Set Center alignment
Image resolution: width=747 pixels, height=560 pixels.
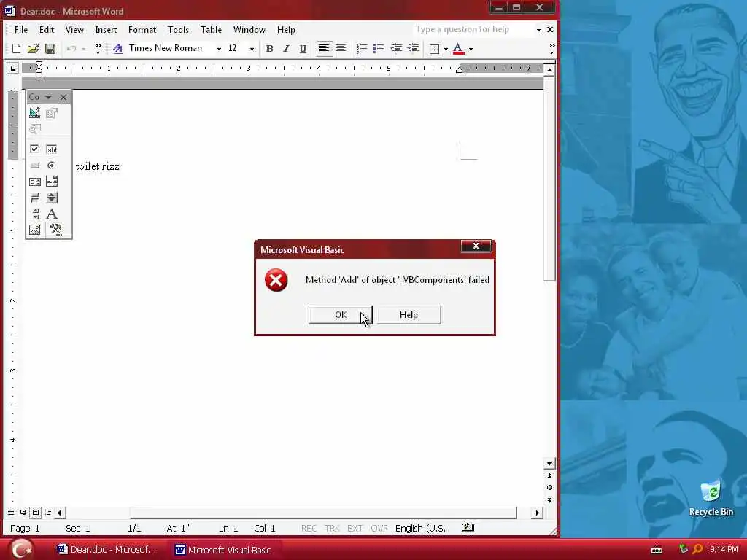pos(341,49)
